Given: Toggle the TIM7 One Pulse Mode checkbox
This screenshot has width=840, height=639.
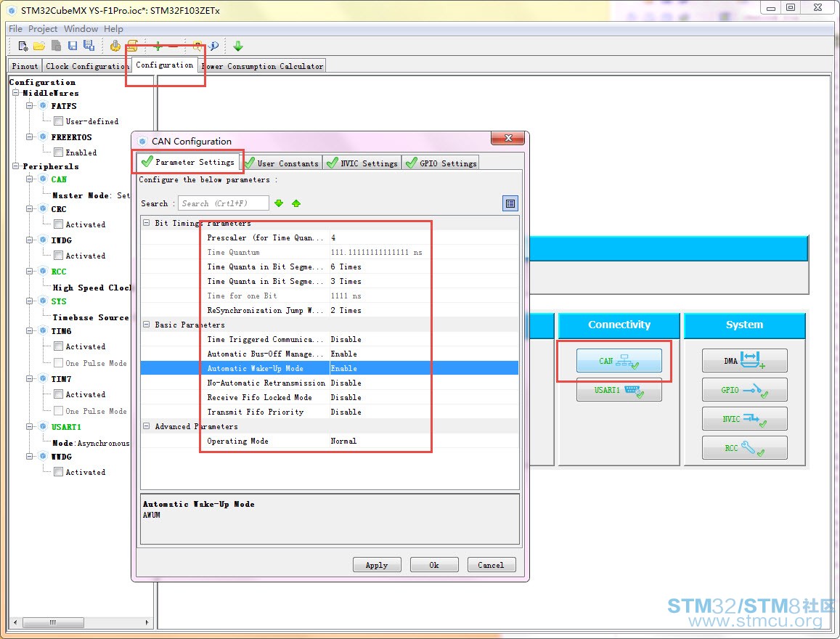Looking at the screenshot, I should pos(58,410).
